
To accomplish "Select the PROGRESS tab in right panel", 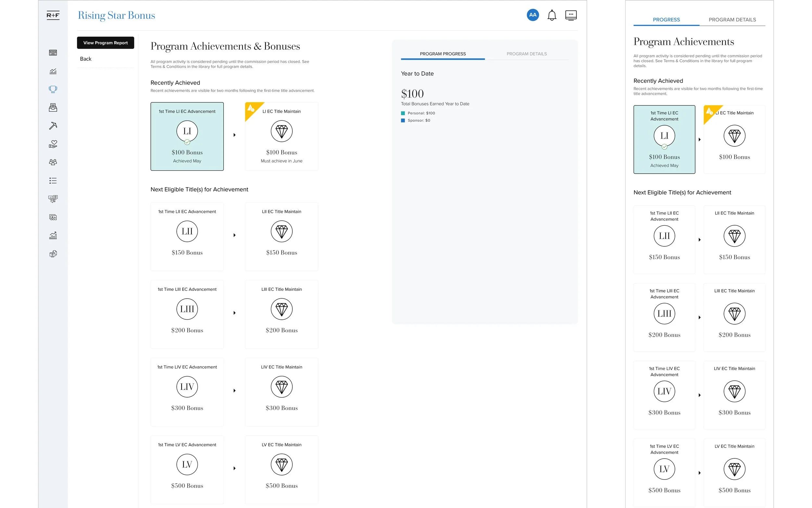I will [666, 20].
